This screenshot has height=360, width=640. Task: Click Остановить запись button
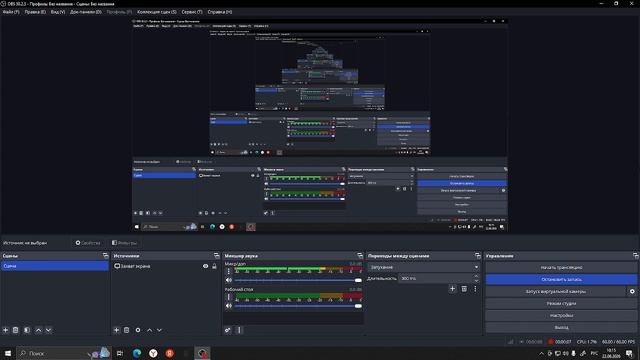pos(561,280)
